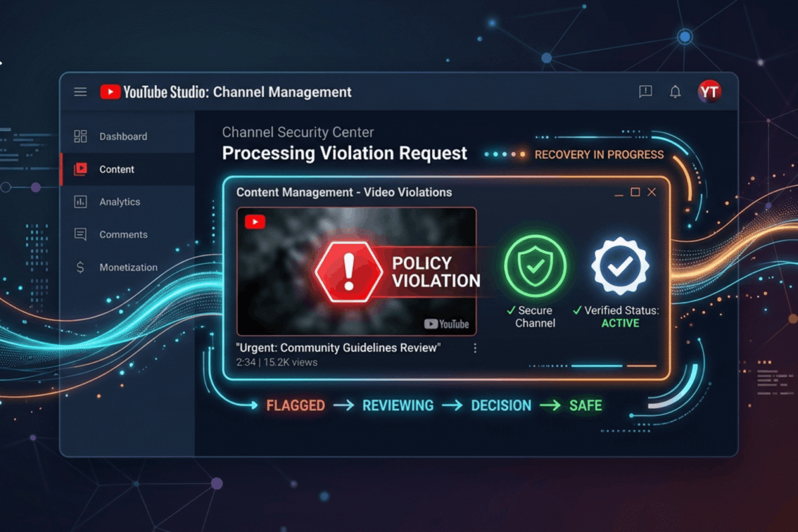Click the YouTube Studio logo icon
Screen dimensions: 798x532
(110, 92)
